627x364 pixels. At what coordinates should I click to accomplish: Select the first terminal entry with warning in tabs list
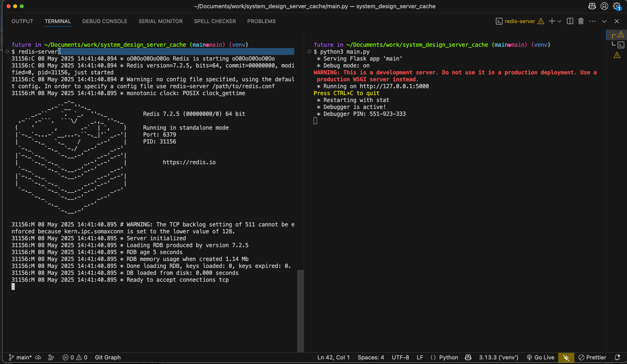coord(617,35)
